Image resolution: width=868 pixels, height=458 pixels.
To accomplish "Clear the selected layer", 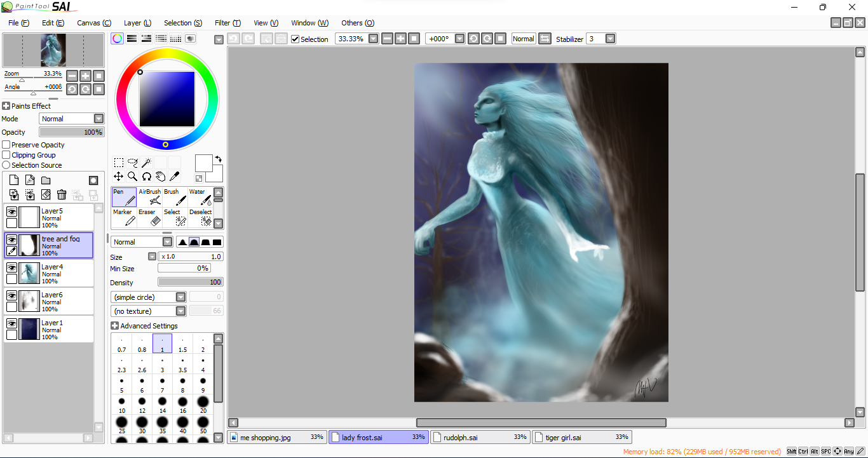I will pos(46,195).
